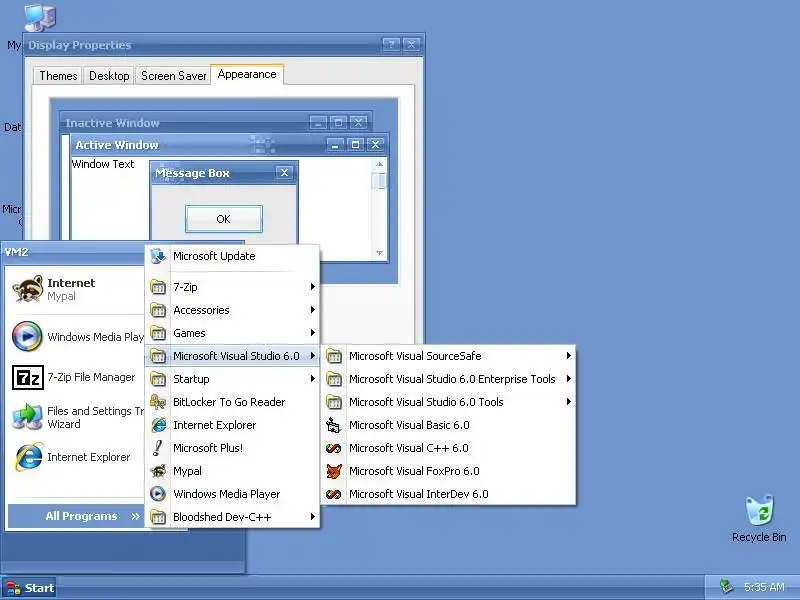Close the Message Box preview with X button
Image resolution: width=800 pixels, height=600 pixels.
[x=284, y=173]
